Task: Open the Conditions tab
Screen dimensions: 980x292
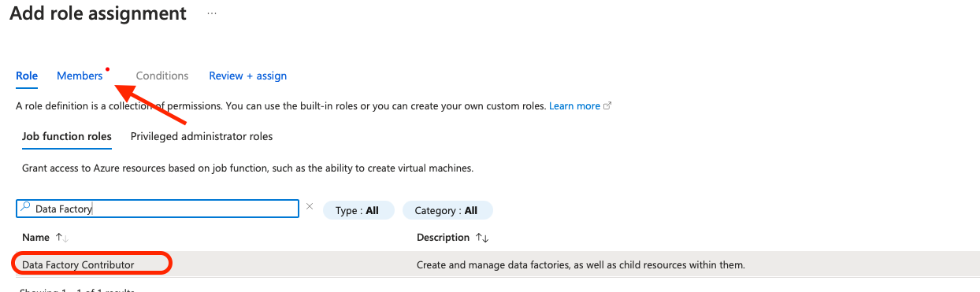Action: tap(162, 76)
